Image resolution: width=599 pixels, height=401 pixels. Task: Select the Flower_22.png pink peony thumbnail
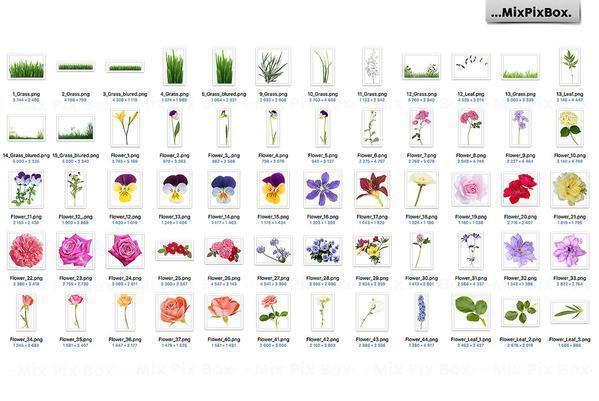[26, 251]
